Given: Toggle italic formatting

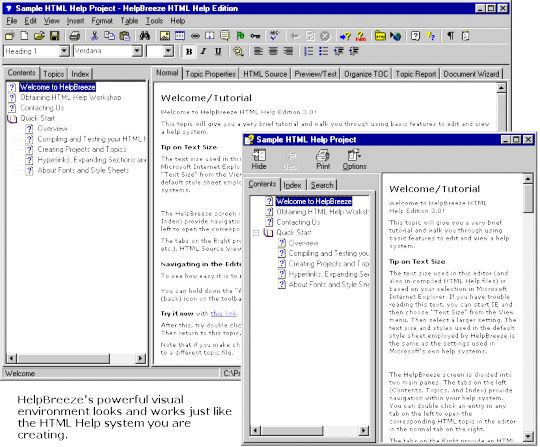Looking at the screenshot, I should pos(204,51).
